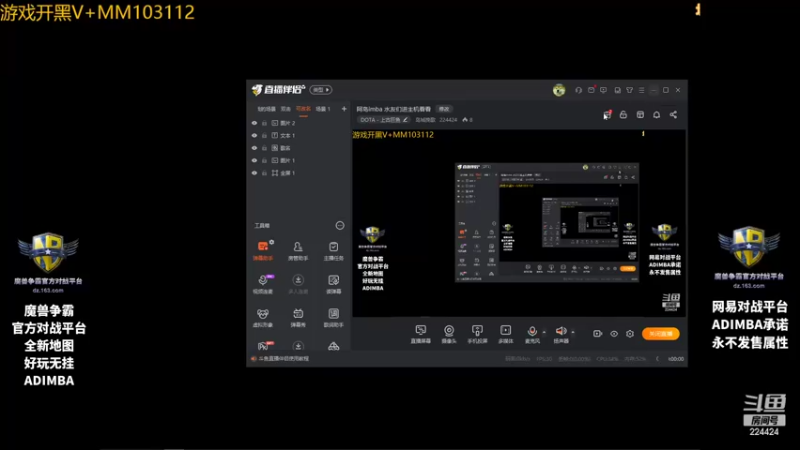Click the stream preview canvas thumbnail
Image resolution: width=800 pixels, height=450 pixels.
pos(519,223)
